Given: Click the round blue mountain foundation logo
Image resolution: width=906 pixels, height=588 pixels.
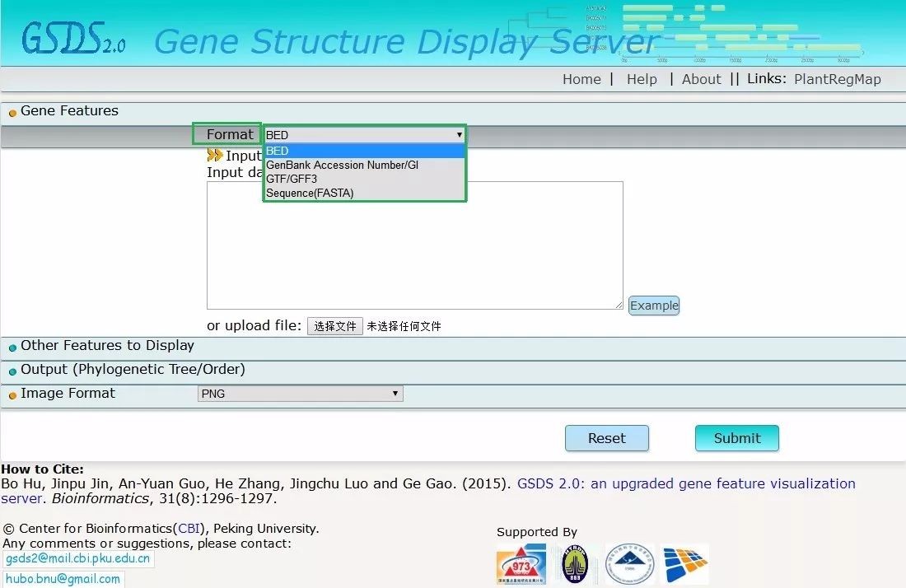Looking at the screenshot, I should pos(630,564).
